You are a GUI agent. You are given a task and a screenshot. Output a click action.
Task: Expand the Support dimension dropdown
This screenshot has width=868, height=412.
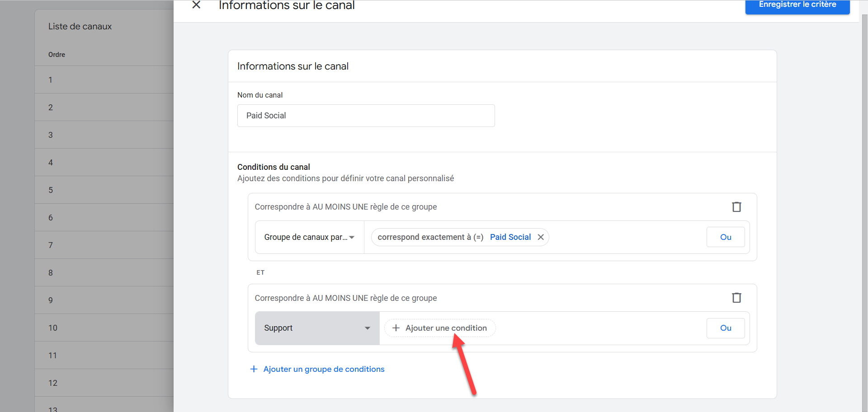pos(317,328)
